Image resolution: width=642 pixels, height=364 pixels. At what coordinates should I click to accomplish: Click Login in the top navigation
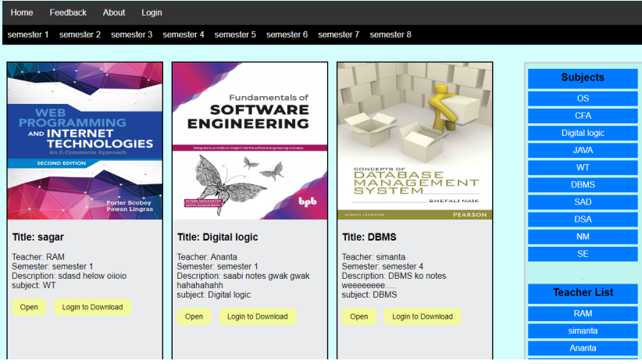(152, 12)
